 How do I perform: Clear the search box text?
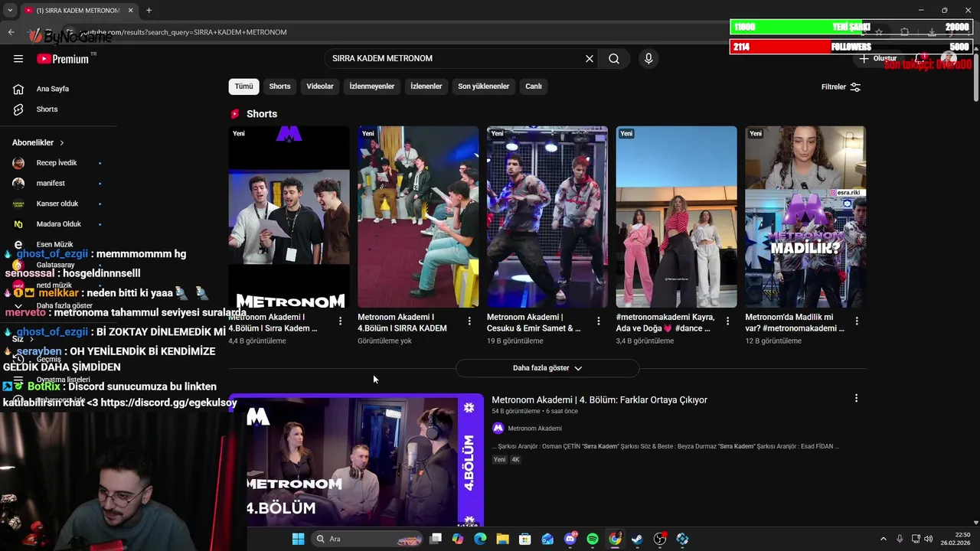590,59
